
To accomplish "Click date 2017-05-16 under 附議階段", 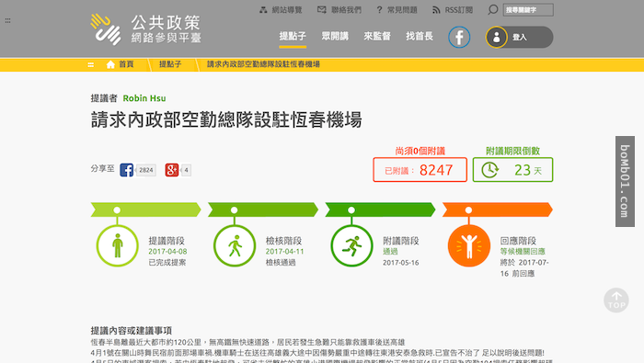I will [x=401, y=263].
